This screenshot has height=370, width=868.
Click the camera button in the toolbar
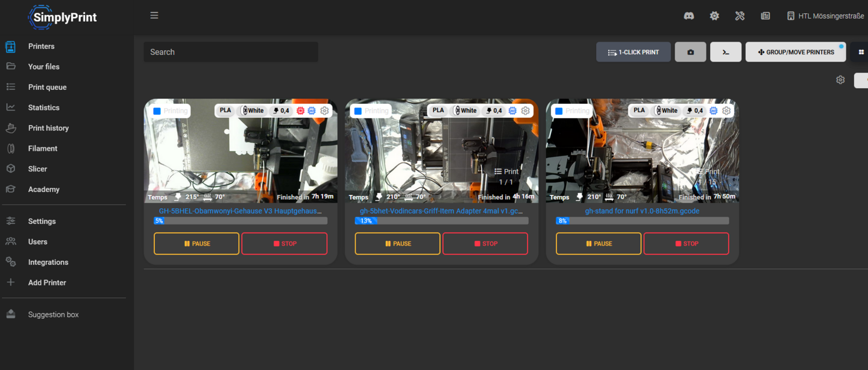tap(690, 53)
